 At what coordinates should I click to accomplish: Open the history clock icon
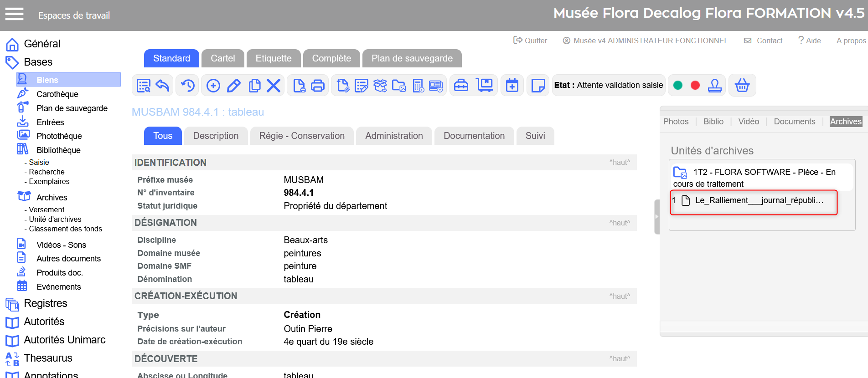187,86
